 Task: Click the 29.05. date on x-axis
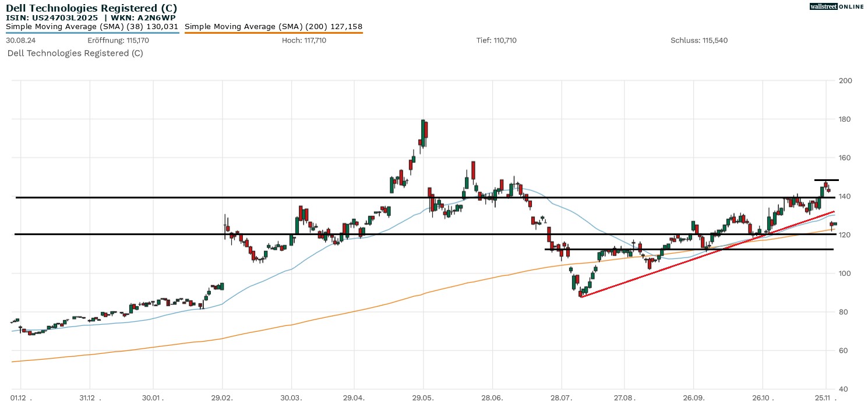pyautogui.click(x=423, y=398)
